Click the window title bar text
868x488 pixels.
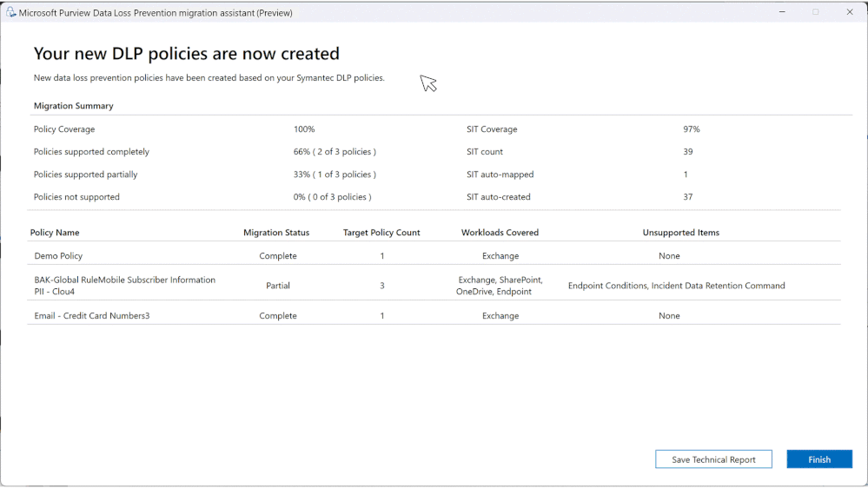(x=156, y=13)
